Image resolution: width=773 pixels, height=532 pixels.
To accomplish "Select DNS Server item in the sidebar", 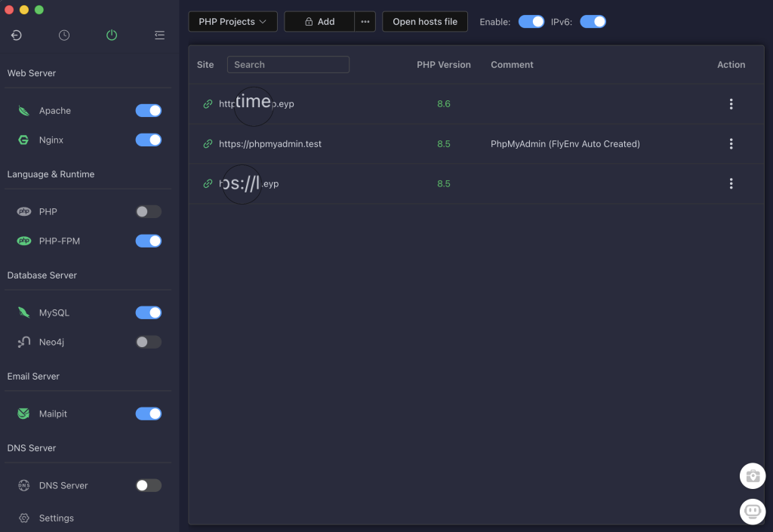I will [x=63, y=485].
